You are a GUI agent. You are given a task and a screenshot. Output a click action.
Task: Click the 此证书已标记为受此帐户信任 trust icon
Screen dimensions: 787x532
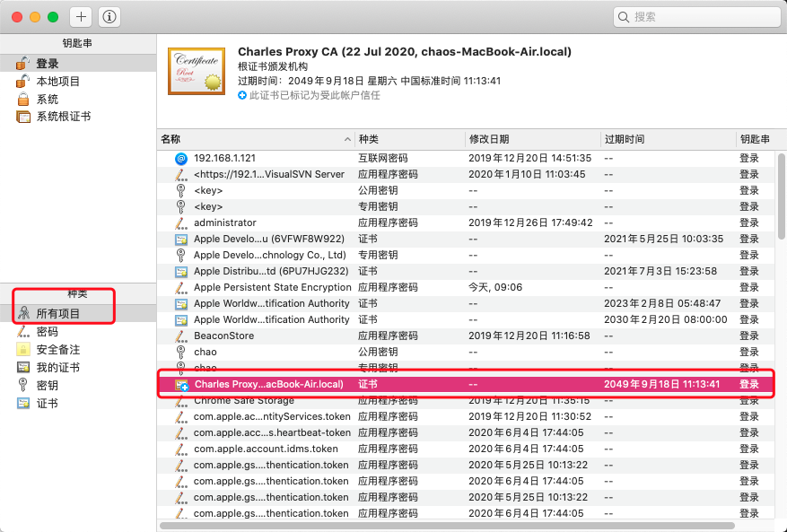click(242, 95)
